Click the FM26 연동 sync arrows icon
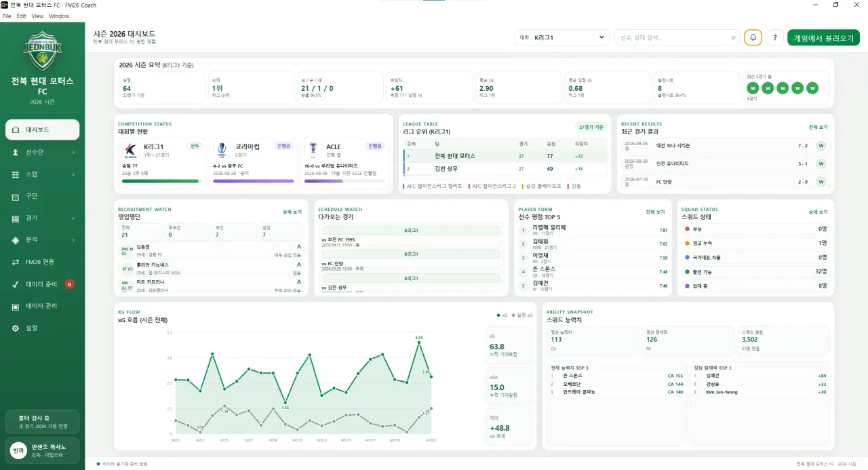This screenshot has height=470, width=868. pos(16,262)
